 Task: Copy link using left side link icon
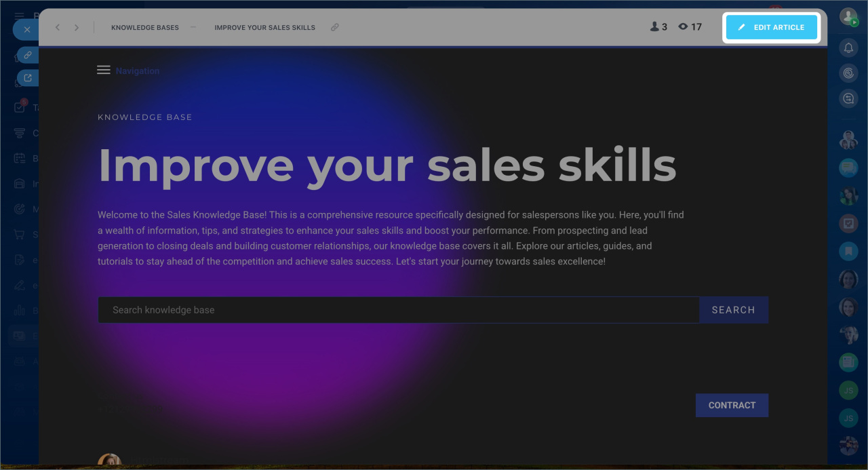click(28, 55)
